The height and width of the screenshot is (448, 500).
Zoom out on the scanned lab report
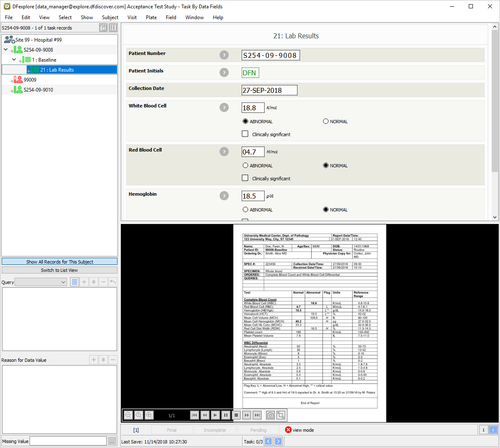pos(128,415)
